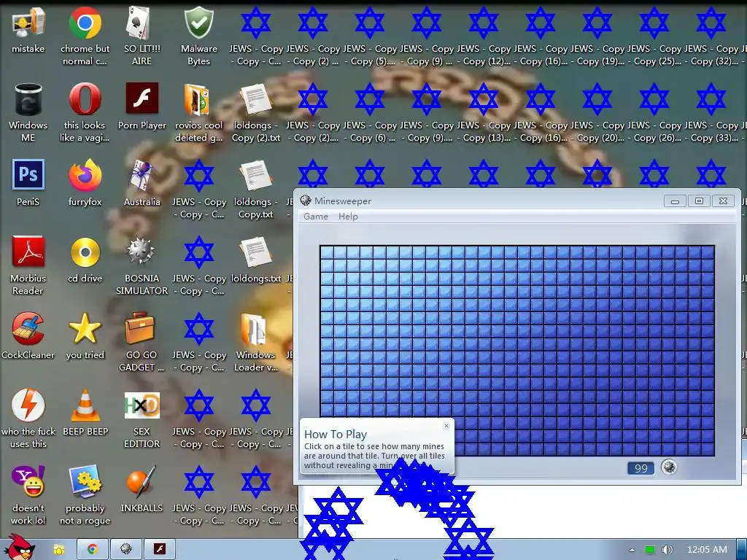The width and height of the screenshot is (747, 560).
Task: Select the 'BOSNIA SIMULATOR' mine icon
Action: tap(142, 265)
